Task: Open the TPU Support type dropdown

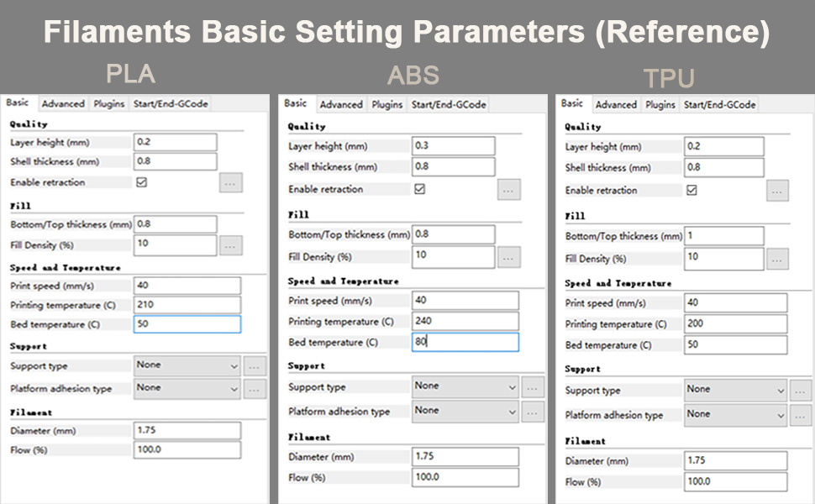Action: pos(734,389)
